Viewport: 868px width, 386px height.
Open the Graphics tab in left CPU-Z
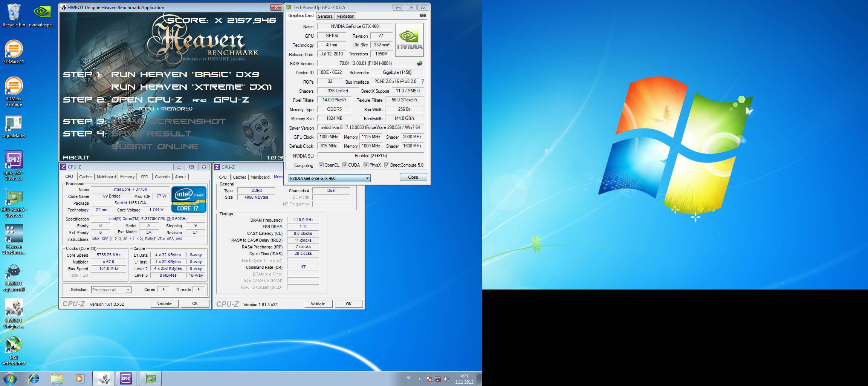tap(163, 177)
